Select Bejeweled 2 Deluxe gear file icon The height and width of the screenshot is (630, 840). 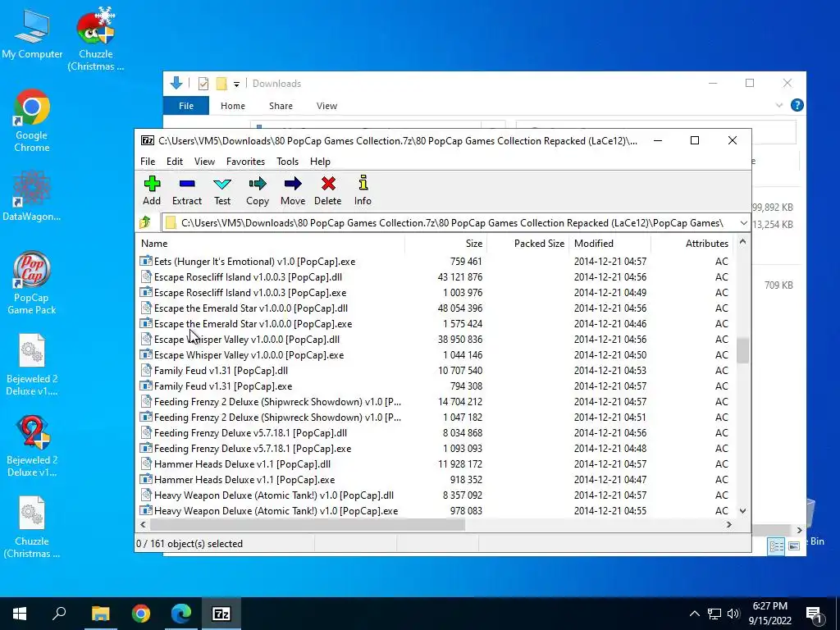click(x=32, y=364)
